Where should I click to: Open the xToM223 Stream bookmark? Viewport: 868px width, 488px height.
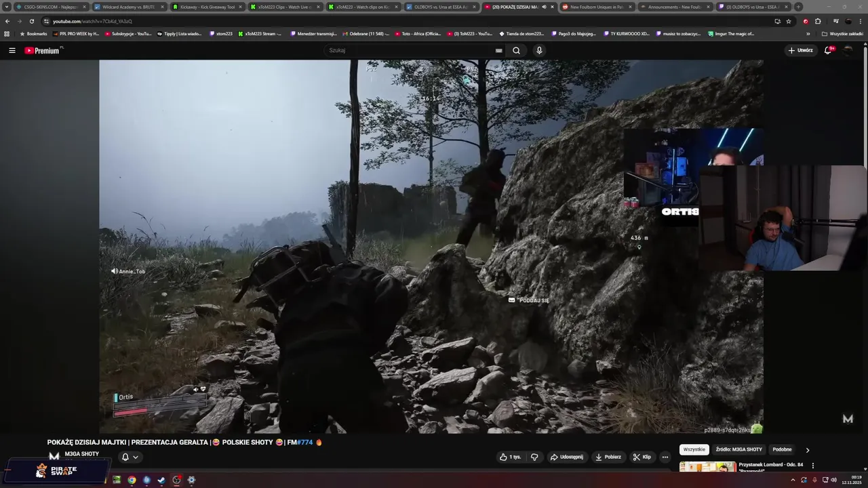[x=260, y=33]
